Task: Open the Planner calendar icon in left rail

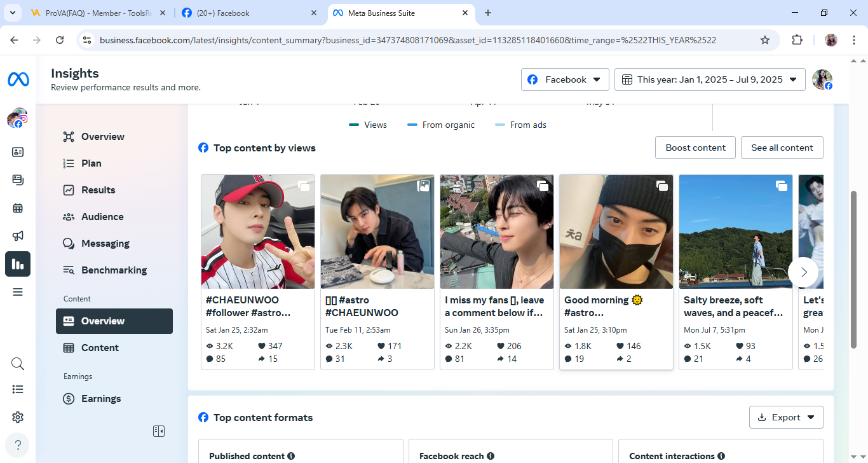Action: point(18,208)
